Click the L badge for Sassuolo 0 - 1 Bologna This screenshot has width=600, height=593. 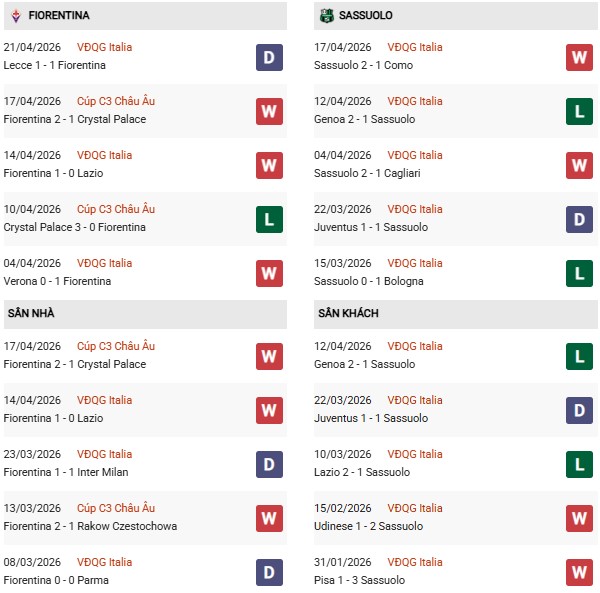coord(579,273)
